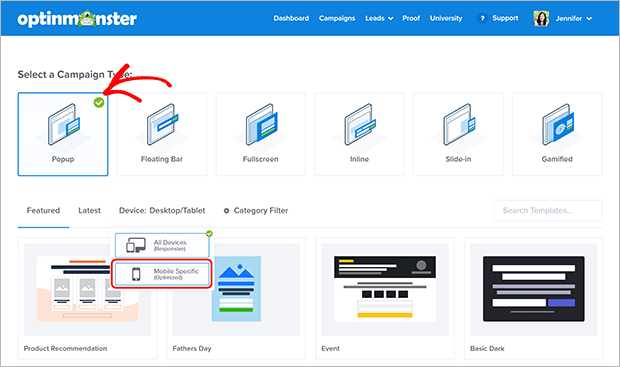Open the Proof nav link
The width and height of the screenshot is (620, 367).
click(x=411, y=18)
